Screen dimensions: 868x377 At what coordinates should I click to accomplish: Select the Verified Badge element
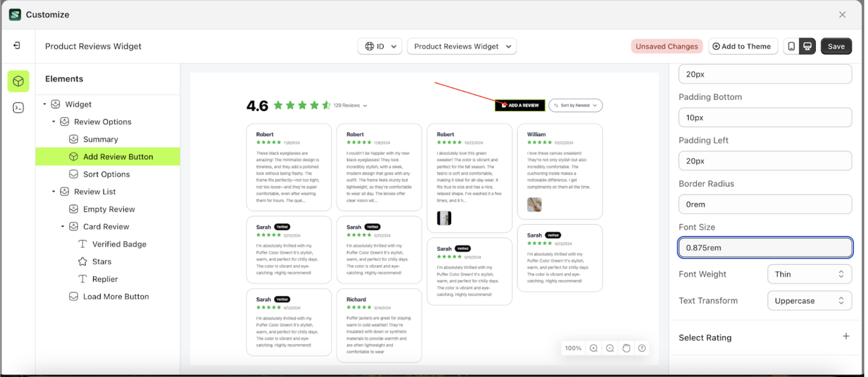(x=119, y=244)
